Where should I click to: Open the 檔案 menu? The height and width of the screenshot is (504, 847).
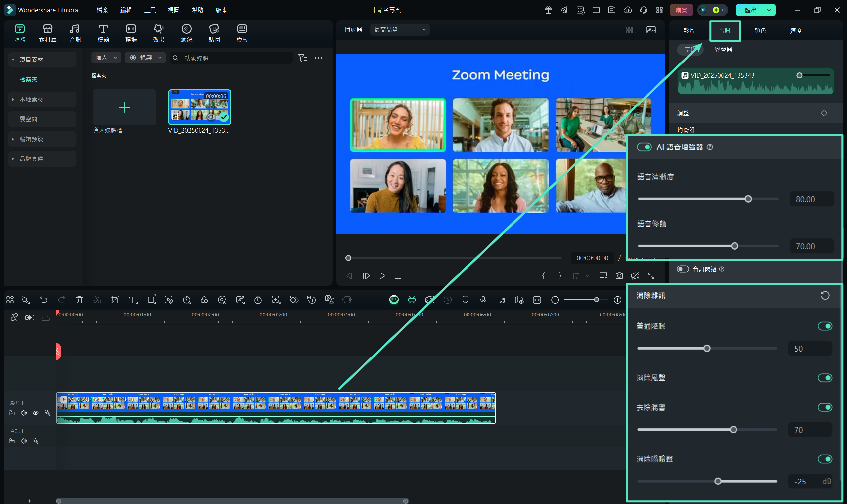point(102,10)
